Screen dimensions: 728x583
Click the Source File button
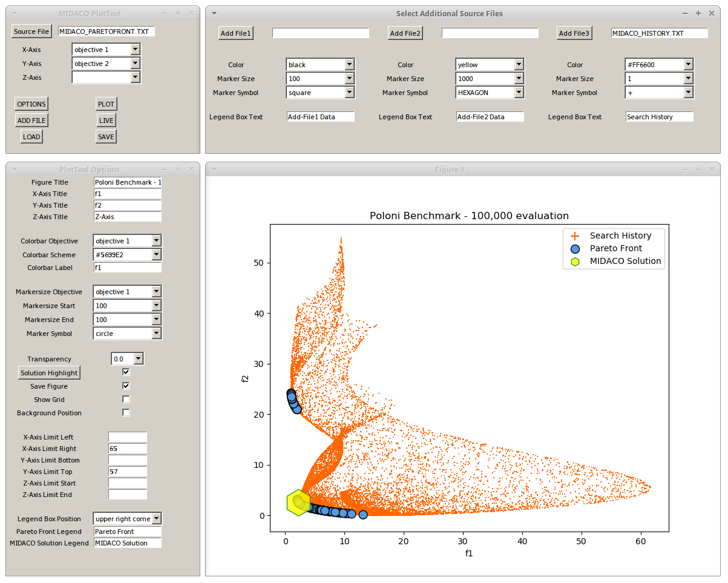(x=31, y=31)
